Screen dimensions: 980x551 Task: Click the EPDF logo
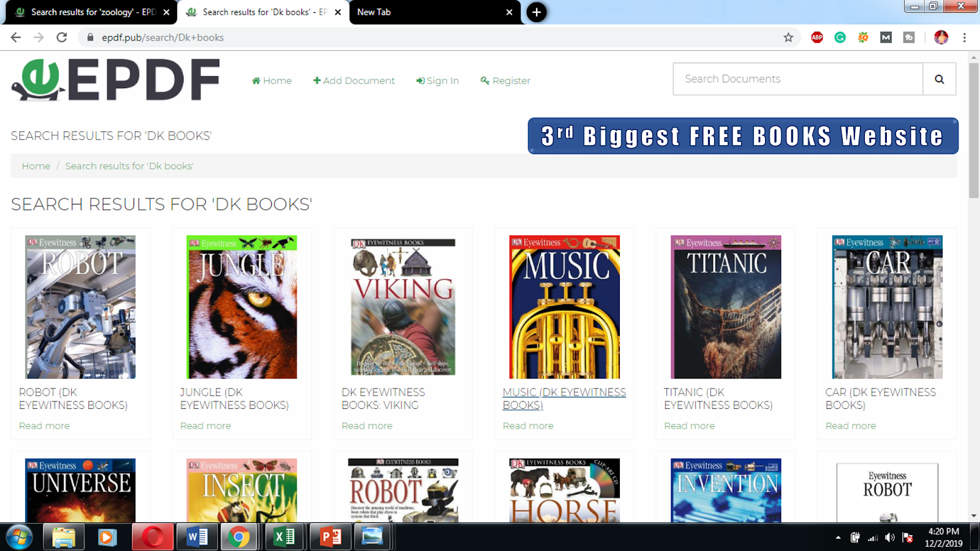115,80
